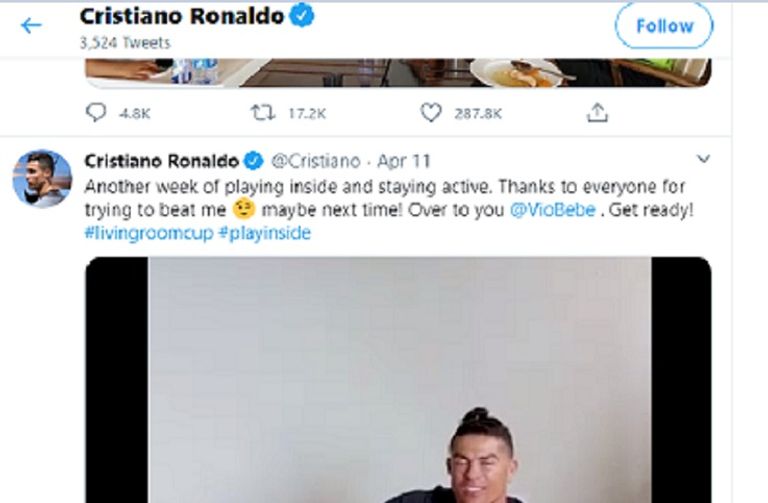Click the verified badge in the header
Viewport: 768px width, 503px height.
click(x=303, y=17)
